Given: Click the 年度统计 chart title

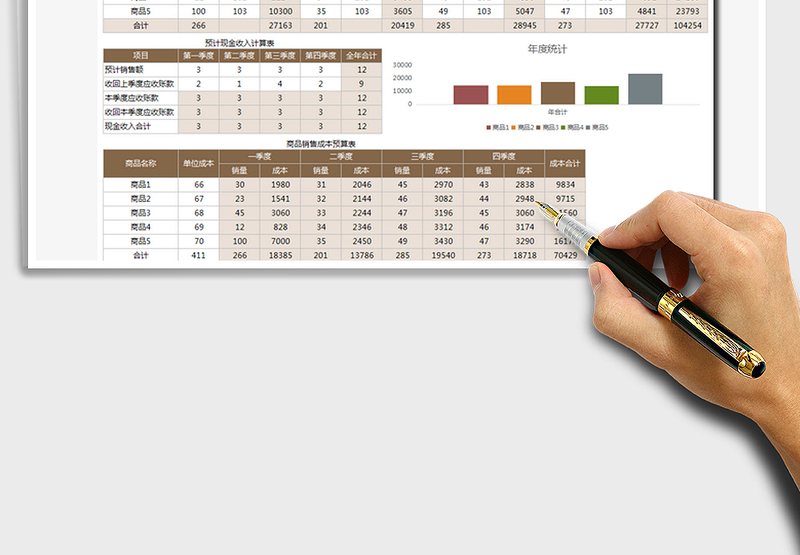Looking at the screenshot, I should (547, 48).
